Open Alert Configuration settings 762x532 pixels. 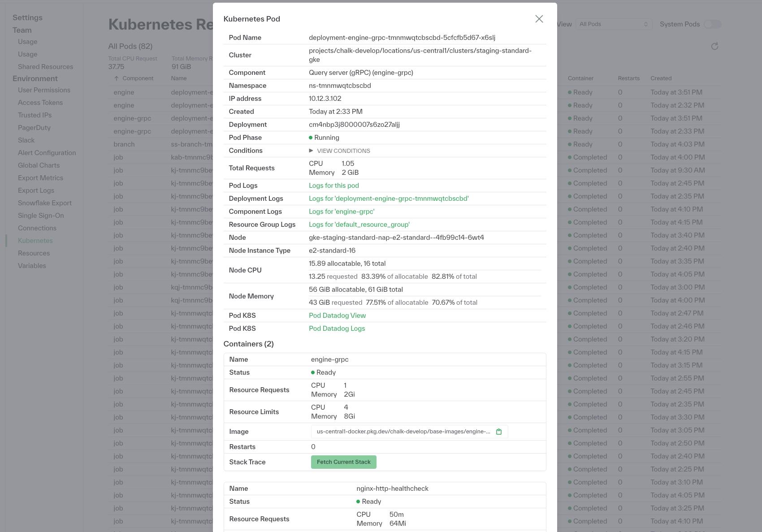(47, 152)
